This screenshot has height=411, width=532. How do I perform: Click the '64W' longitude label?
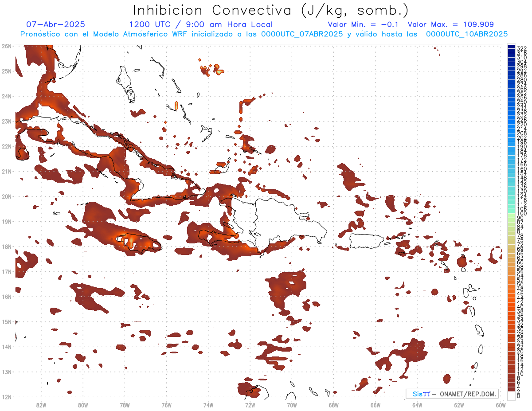[x=417, y=404]
